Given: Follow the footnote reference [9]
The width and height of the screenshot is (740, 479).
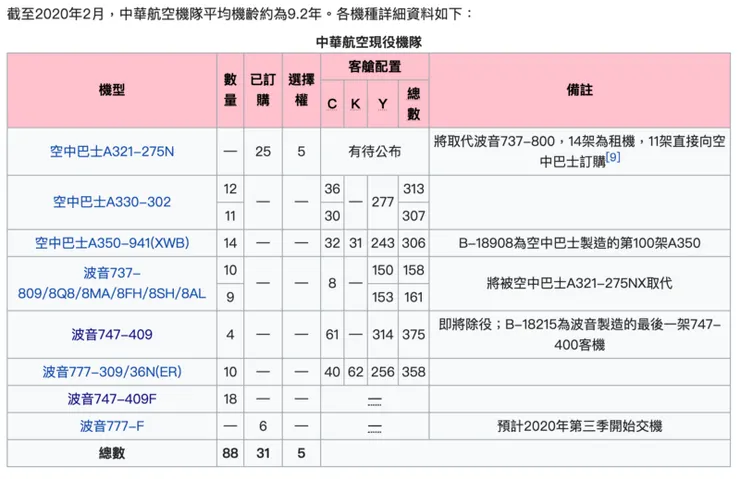Looking at the screenshot, I should click(613, 157).
